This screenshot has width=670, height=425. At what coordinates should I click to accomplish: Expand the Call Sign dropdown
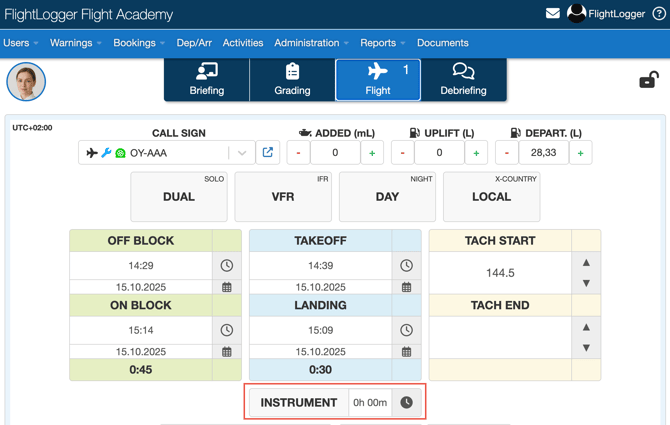point(242,153)
